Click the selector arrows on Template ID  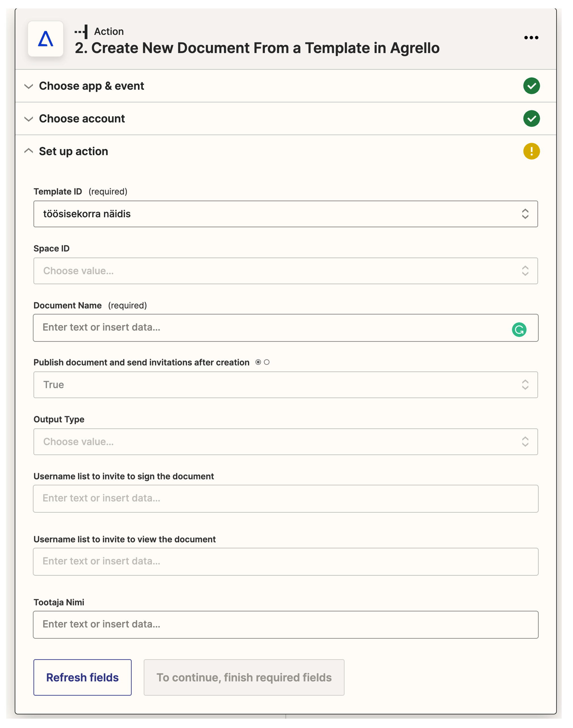(x=525, y=213)
